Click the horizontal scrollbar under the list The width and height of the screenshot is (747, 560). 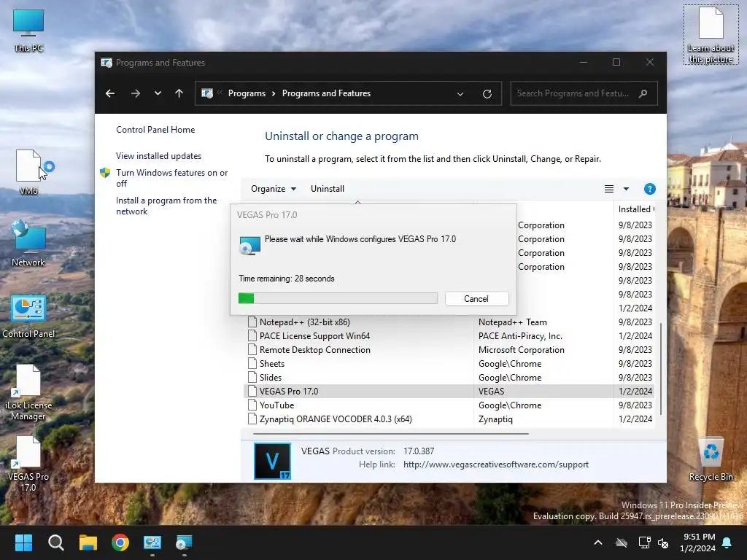391,434
